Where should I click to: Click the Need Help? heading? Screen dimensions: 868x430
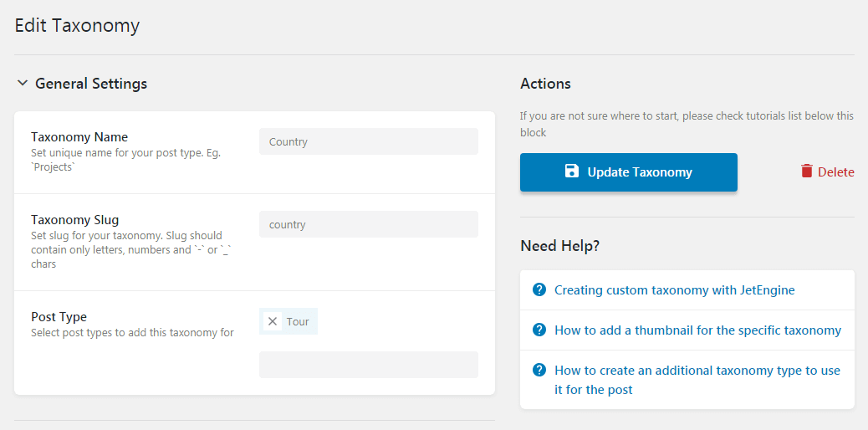click(x=560, y=246)
